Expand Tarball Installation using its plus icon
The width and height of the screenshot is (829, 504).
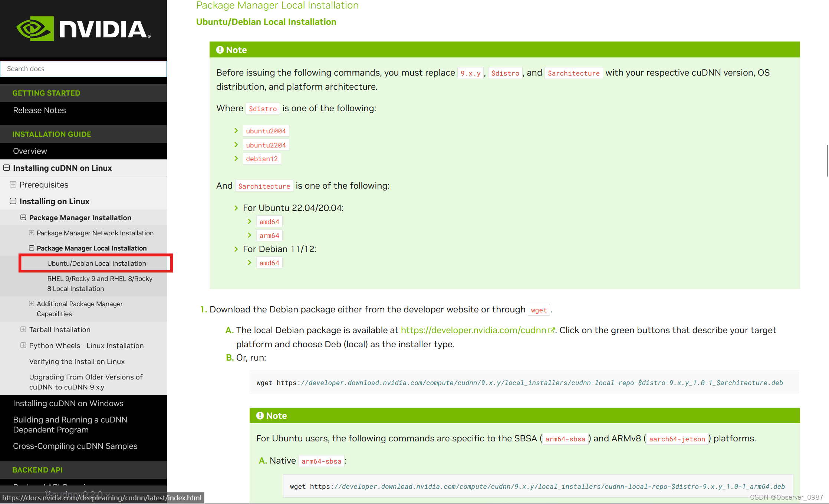click(x=23, y=329)
